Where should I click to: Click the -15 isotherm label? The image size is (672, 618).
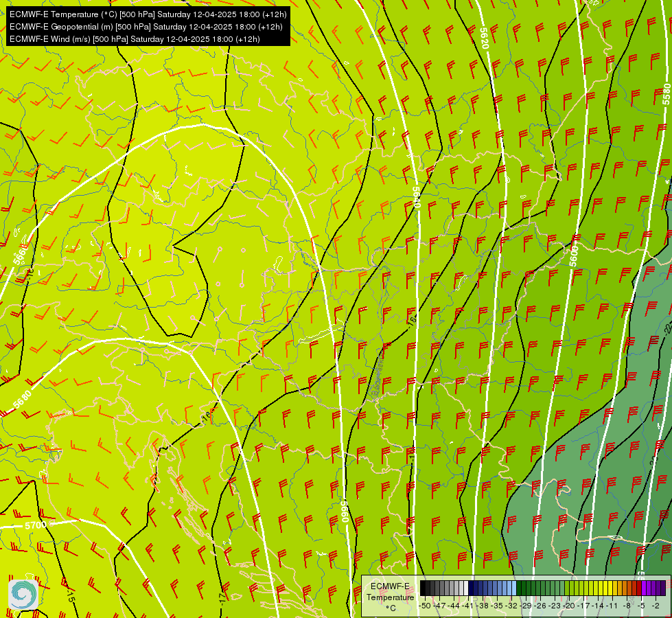click(71, 596)
